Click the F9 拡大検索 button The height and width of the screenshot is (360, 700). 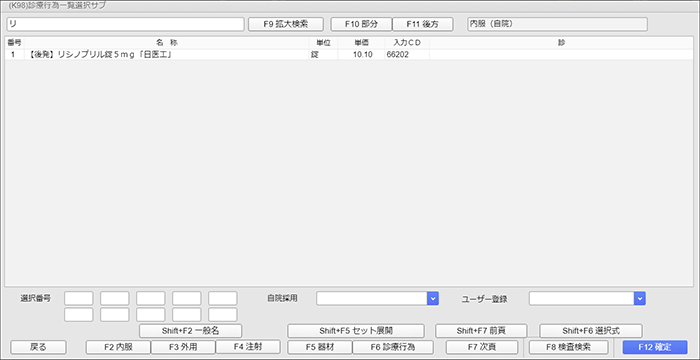point(286,24)
